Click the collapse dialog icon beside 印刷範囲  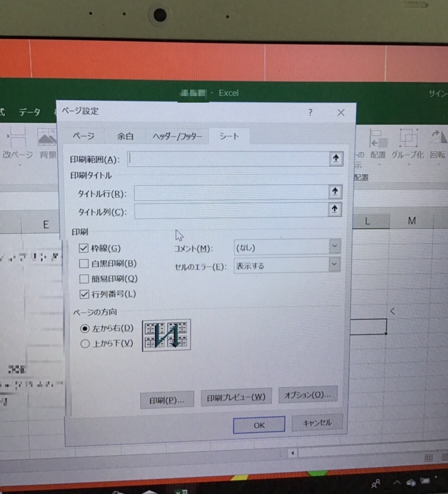click(334, 159)
